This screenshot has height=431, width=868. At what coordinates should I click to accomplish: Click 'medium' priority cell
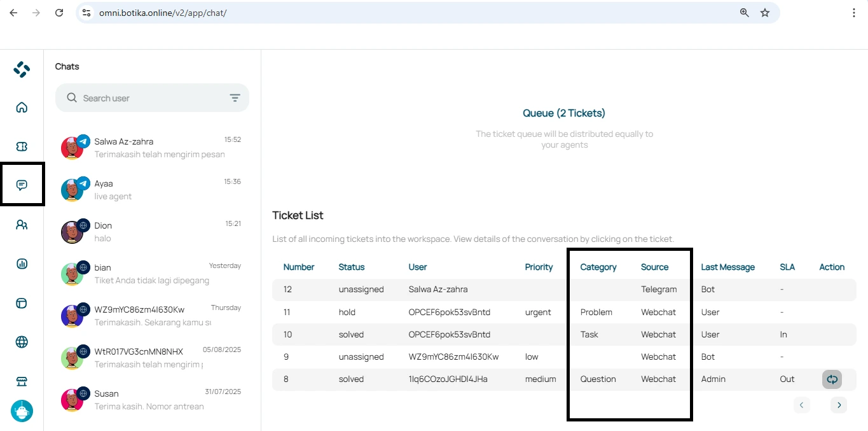[x=541, y=379]
